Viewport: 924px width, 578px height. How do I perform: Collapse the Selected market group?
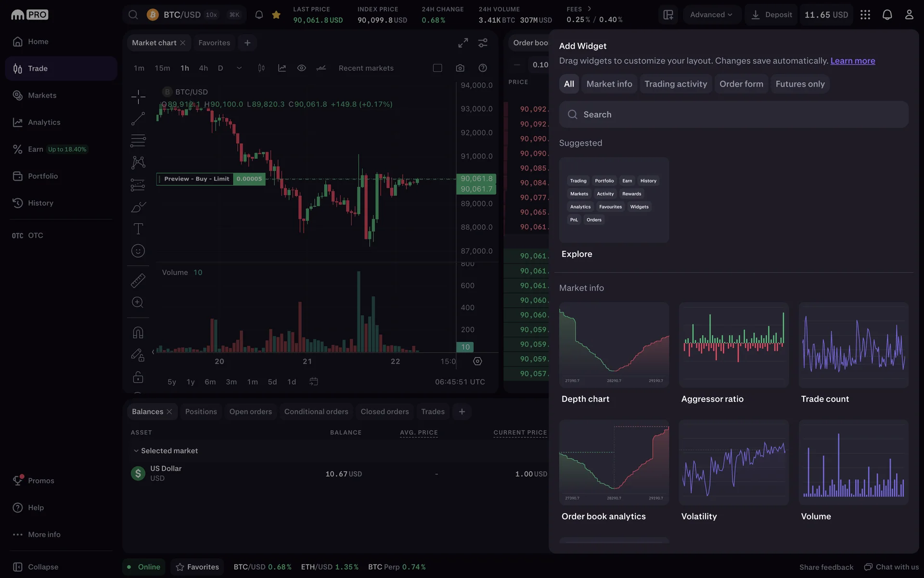click(136, 451)
